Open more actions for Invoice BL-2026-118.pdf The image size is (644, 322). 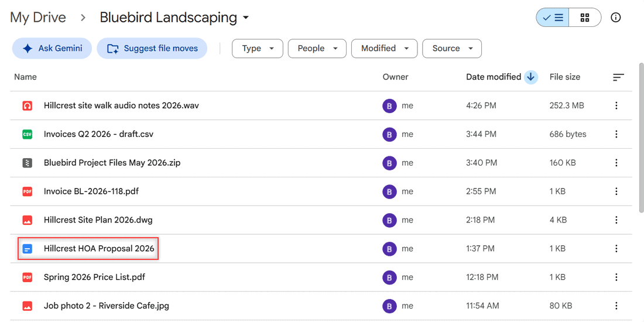(x=616, y=191)
